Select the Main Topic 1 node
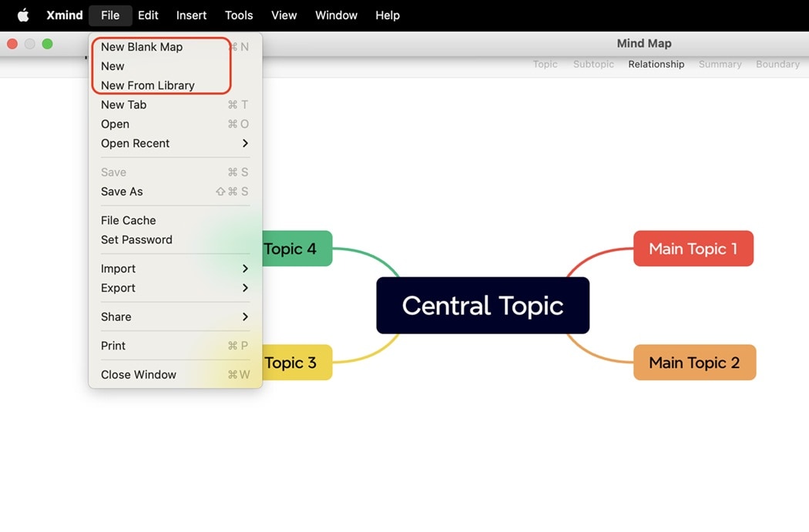Image resolution: width=809 pixels, height=532 pixels. coord(693,249)
